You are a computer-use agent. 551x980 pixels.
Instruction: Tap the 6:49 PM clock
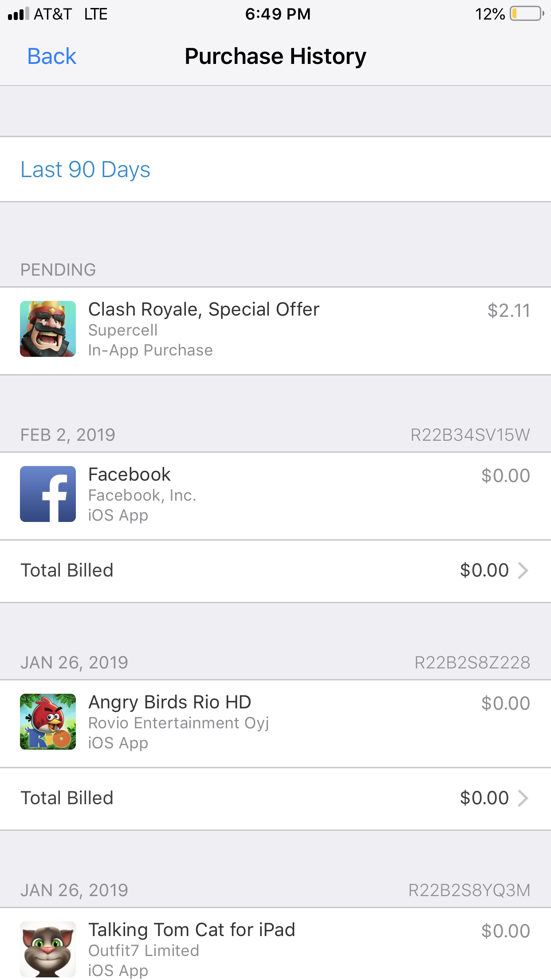[x=278, y=14]
